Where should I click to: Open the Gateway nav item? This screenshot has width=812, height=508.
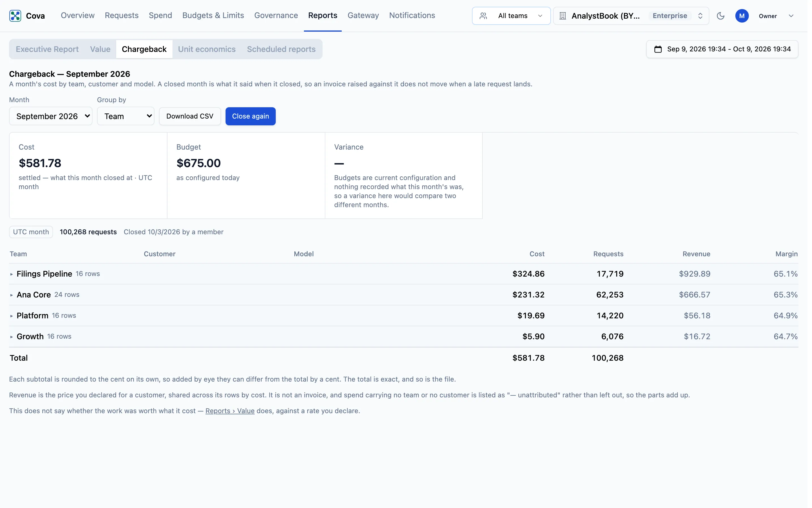pos(363,16)
